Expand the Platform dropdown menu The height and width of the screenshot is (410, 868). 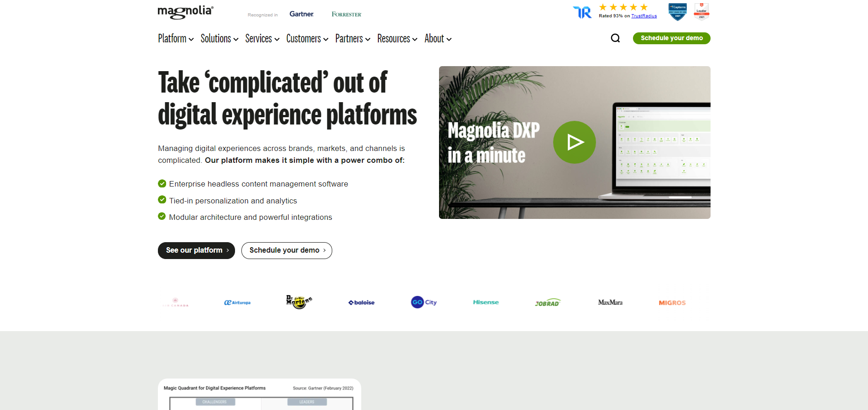176,39
